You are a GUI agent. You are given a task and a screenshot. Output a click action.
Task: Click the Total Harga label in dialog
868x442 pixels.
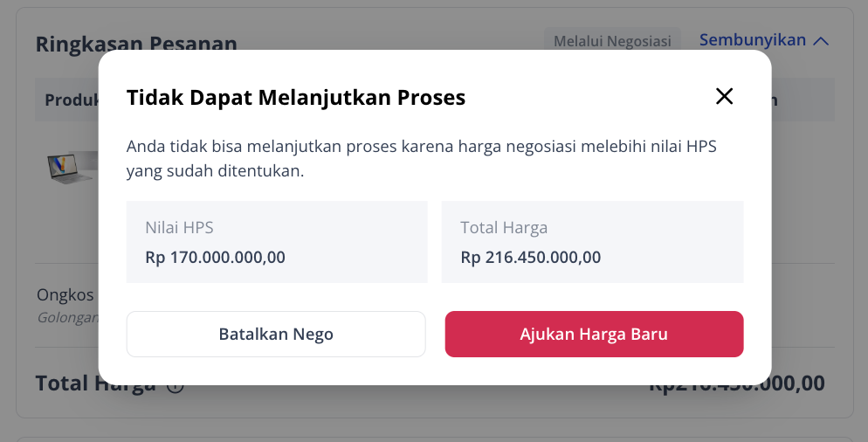(504, 228)
